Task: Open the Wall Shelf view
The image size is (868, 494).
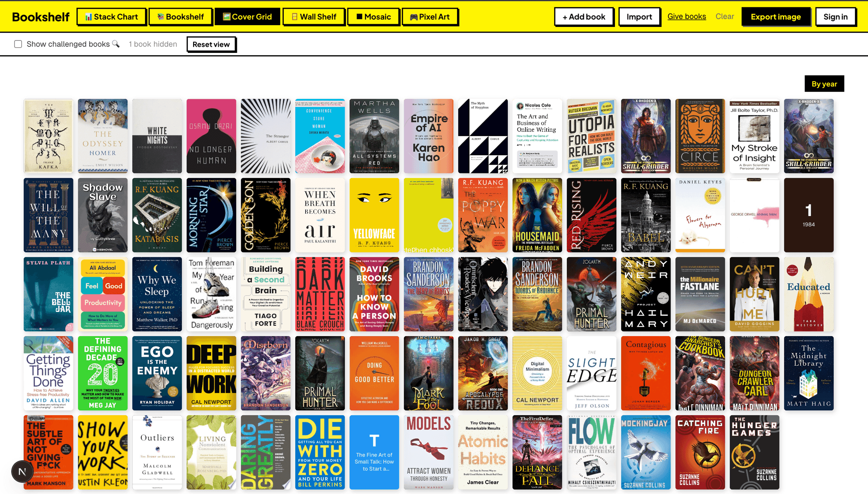Action: click(x=314, y=17)
